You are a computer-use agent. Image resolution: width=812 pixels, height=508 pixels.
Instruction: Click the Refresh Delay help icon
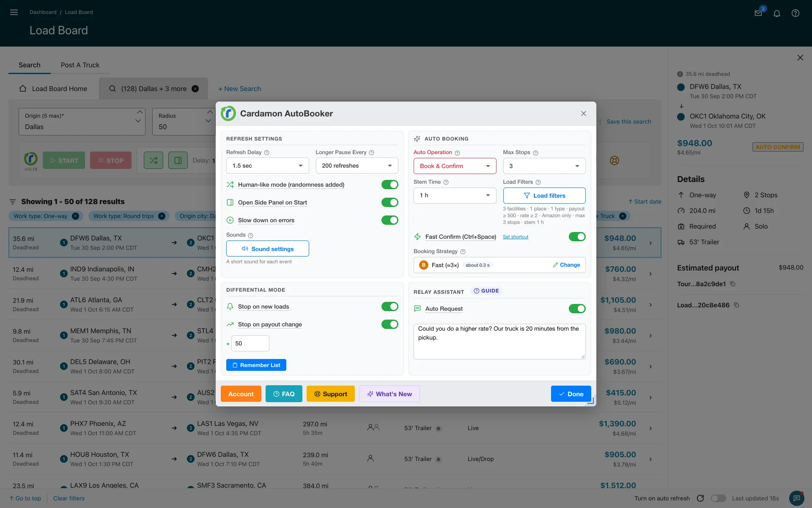click(x=267, y=152)
